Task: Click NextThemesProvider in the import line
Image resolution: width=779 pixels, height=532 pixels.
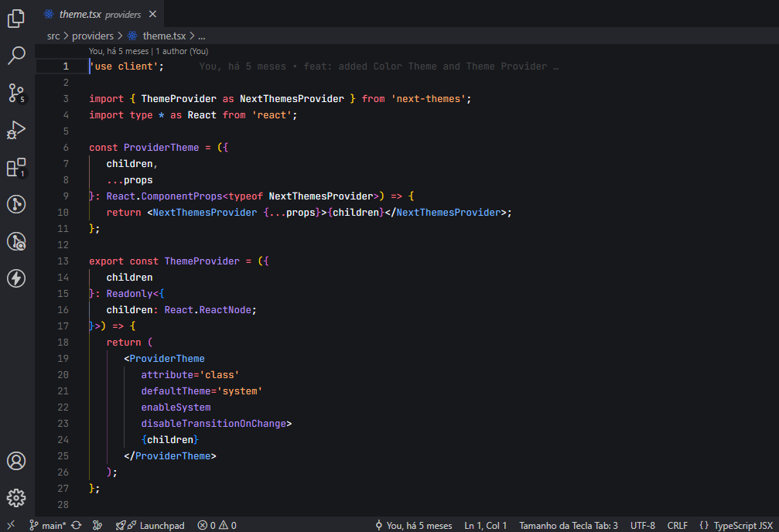Action: [x=292, y=99]
